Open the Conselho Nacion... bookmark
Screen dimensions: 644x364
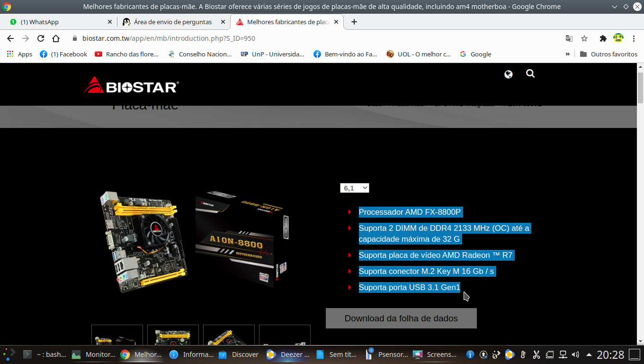pos(200,54)
